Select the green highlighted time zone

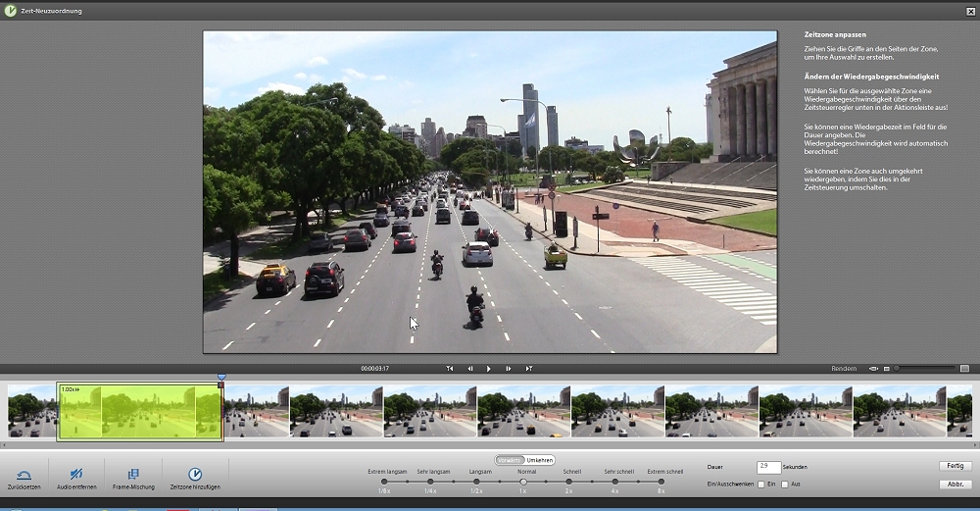click(140, 412)
